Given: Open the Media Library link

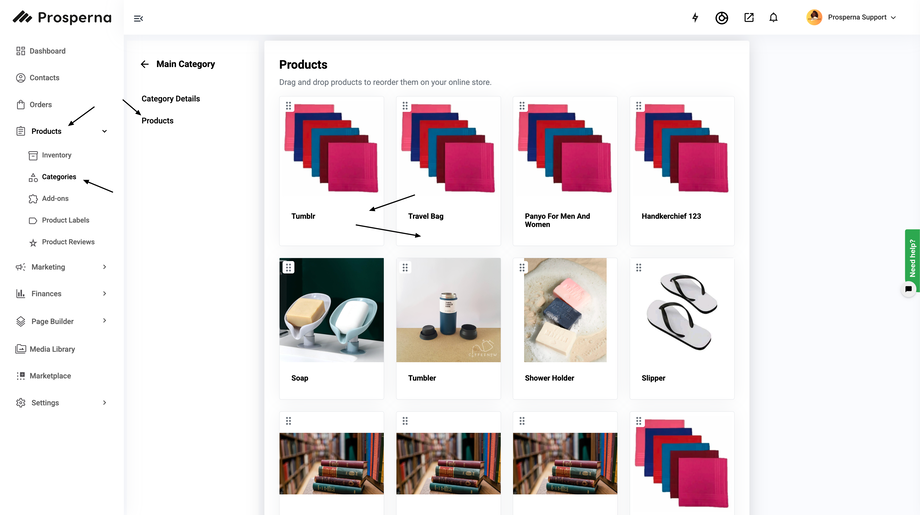Looking at the screenshot, I should point(52,349).
